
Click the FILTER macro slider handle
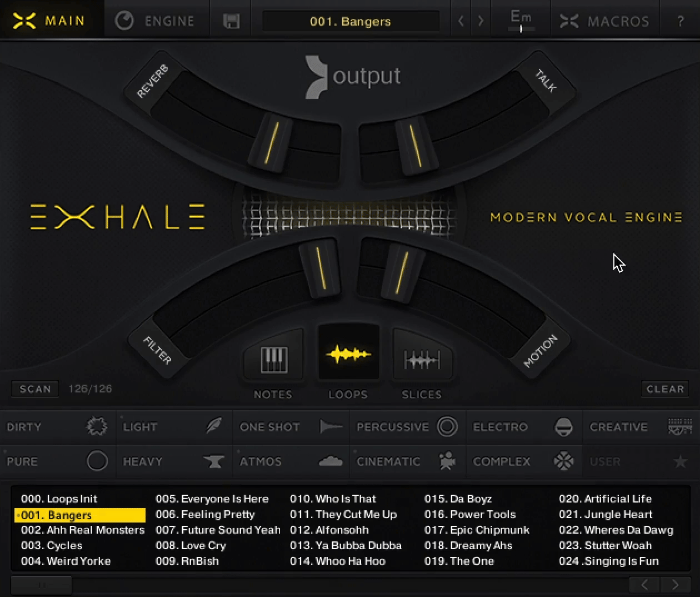pyautogui.click(x=320, y=268)
